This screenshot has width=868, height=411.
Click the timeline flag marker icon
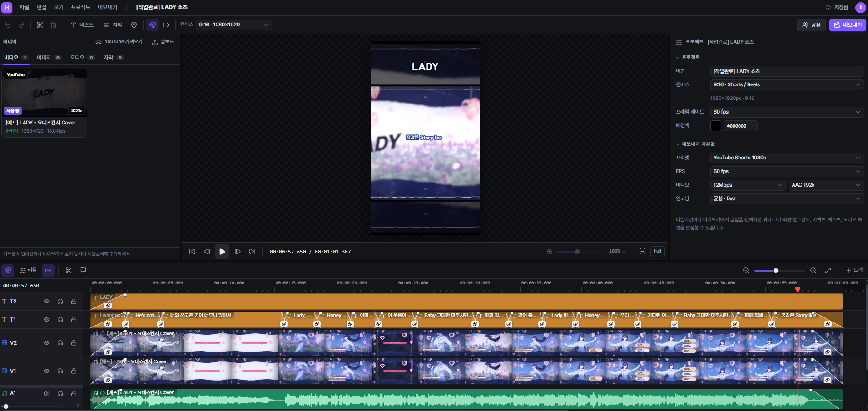click(83, 270)
